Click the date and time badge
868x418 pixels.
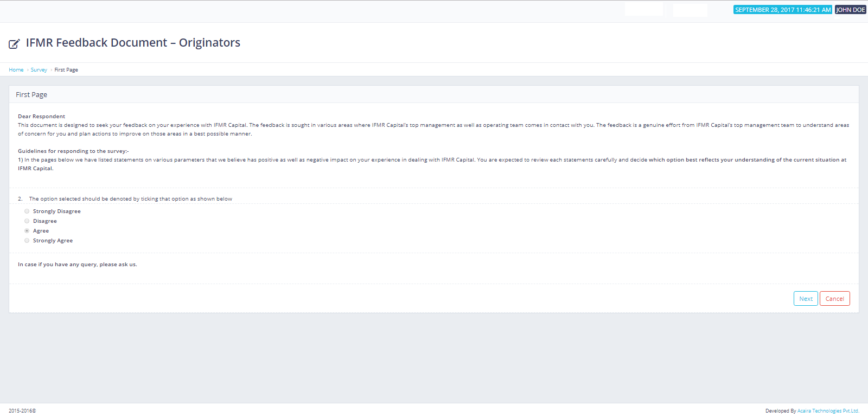point(782,10)
